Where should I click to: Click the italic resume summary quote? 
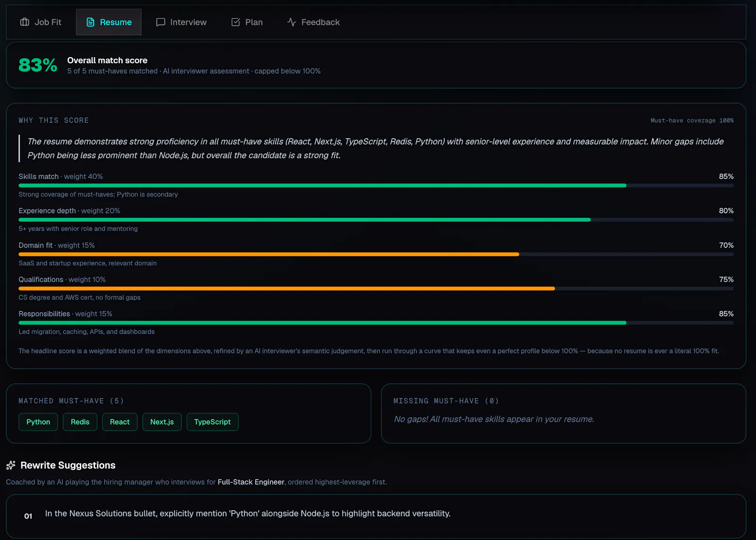pos(376,148)
